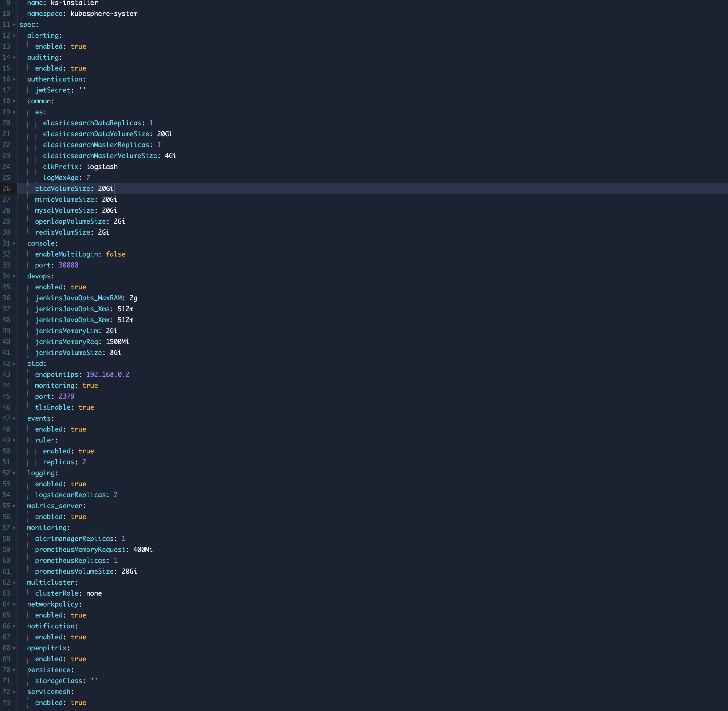Click the jenkinsJavaOpts_Xms key

[x=72, y=309]
